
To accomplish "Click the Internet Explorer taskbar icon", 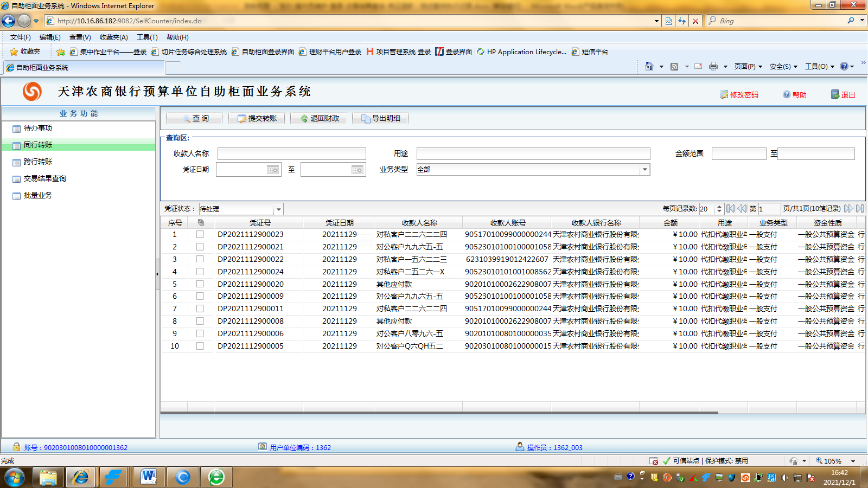I will [81, 477].
